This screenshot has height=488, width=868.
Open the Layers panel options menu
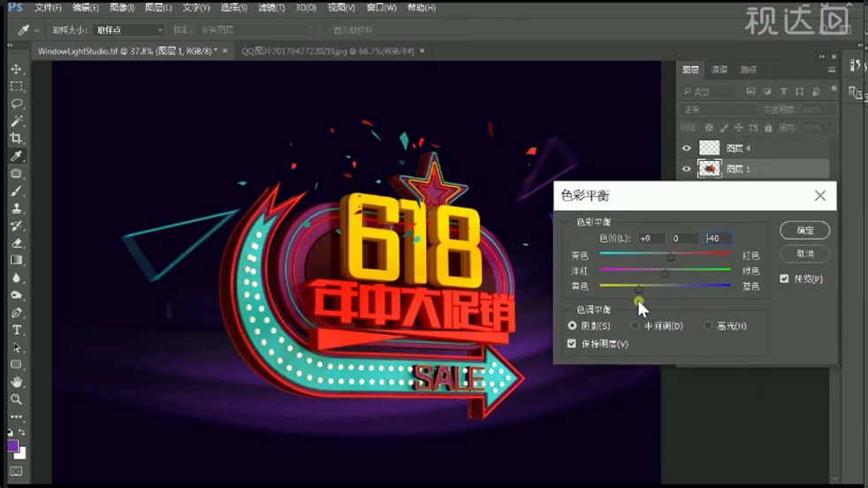pos(832,70)
